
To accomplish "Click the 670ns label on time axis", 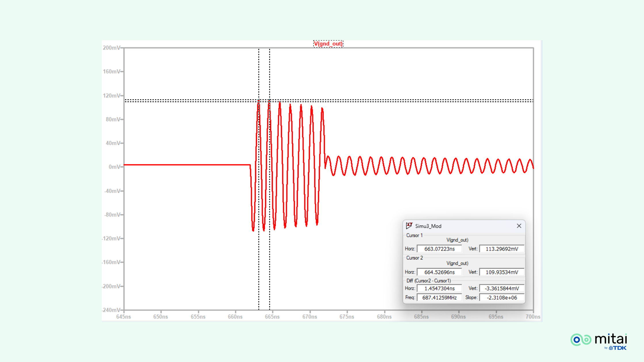I will point(310,317).
